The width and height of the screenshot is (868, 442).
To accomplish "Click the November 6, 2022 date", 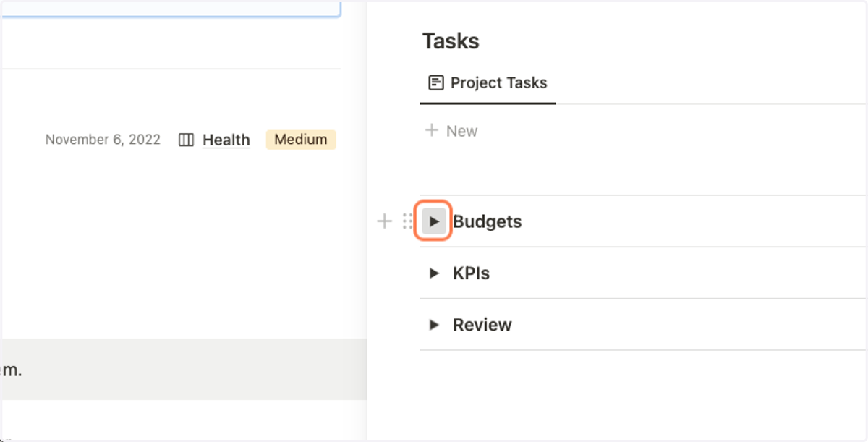I will pos(103,140).
